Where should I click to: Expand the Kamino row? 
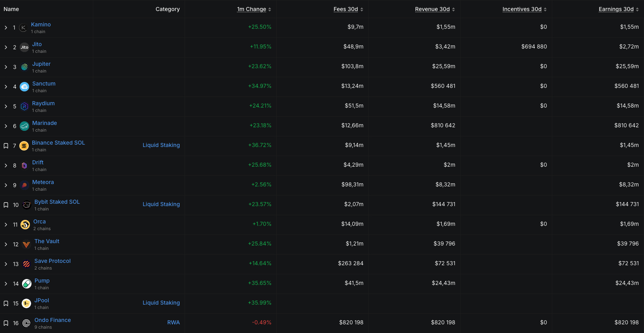[6, 28]
